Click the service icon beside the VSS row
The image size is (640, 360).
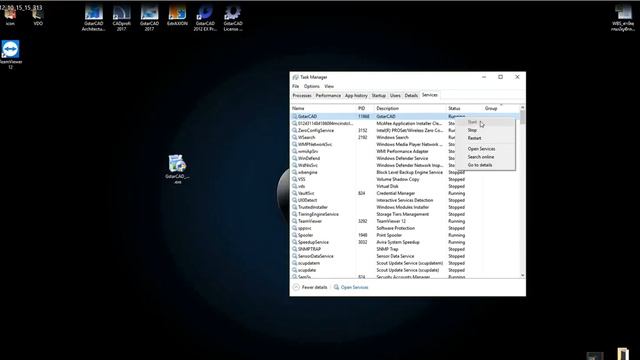coord(294,179)
